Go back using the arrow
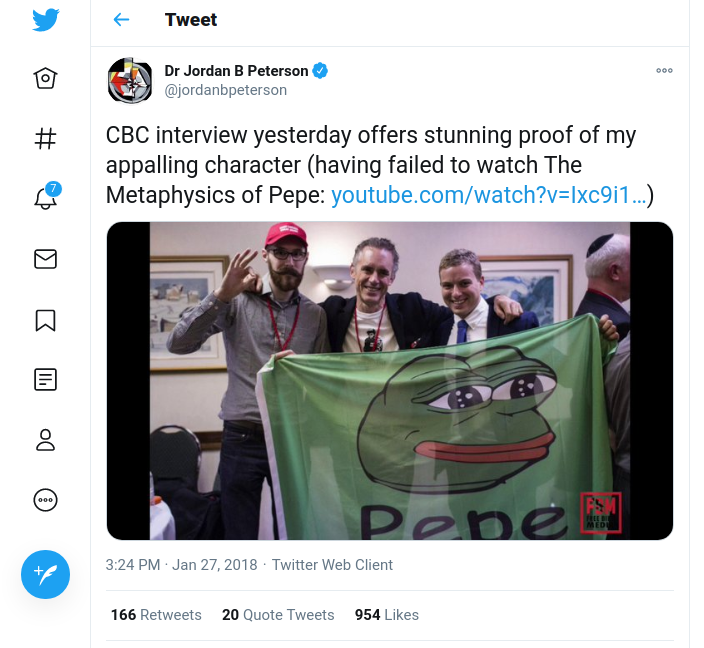This screenshot has width=704, height=648. [121, 20]
